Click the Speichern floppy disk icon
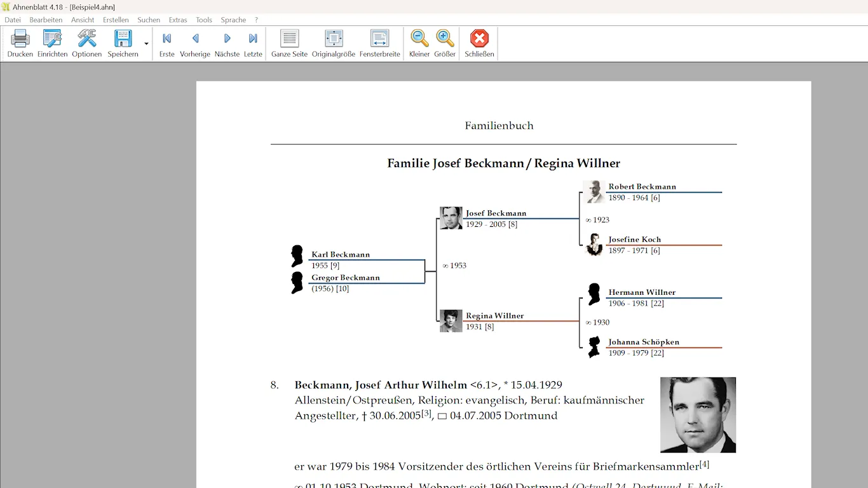 point(123,39)
